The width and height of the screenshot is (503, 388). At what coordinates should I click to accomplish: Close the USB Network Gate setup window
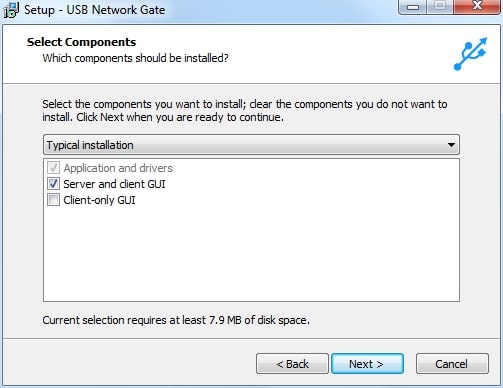coord(477,7)
